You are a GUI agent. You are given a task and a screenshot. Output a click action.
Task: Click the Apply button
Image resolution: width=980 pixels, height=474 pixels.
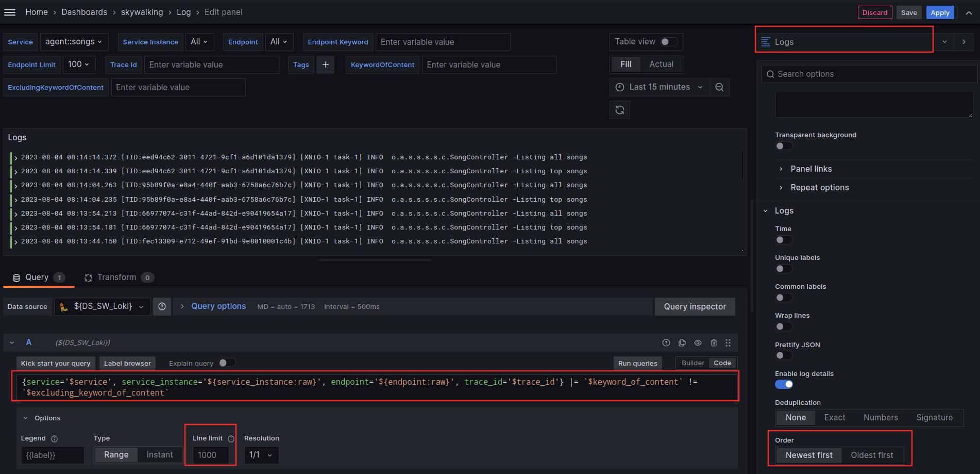click(x=940, y=12)
